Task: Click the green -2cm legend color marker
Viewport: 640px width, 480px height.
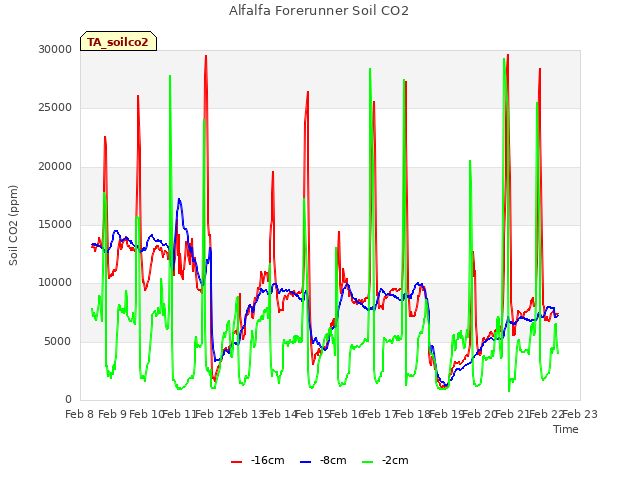Action: click(x=367, y=462)
